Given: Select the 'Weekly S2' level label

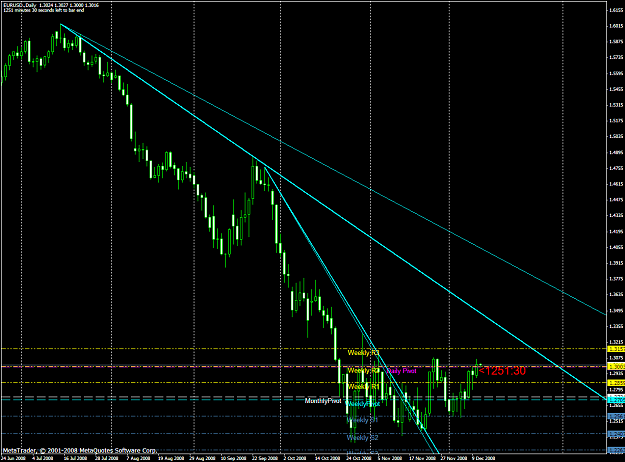Looking at the screenshot, I should 362,438.
